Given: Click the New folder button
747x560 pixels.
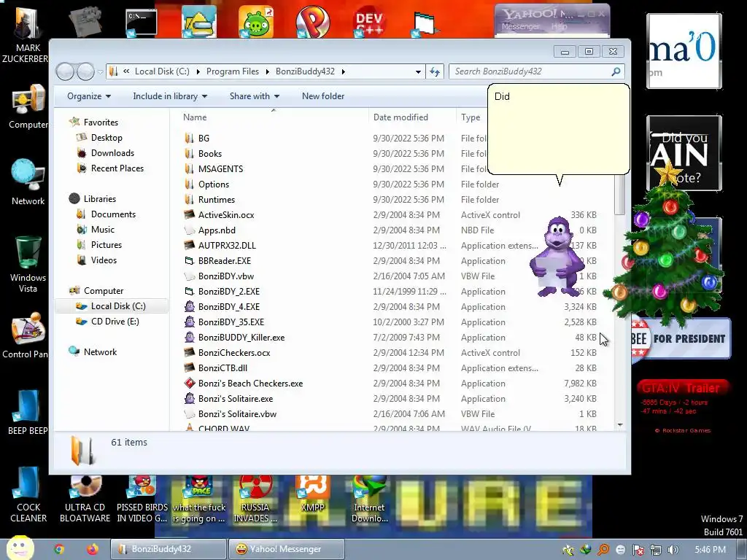Looking at the screenshot, I should [323, 96].
